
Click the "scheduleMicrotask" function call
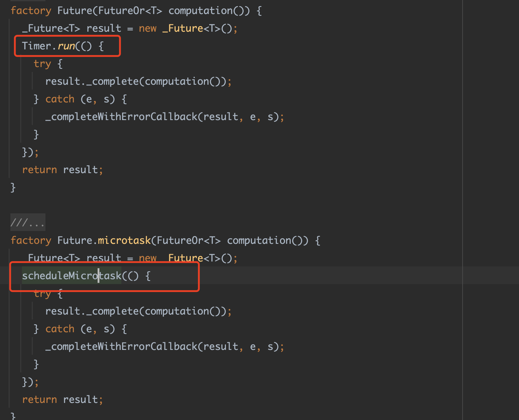(x=72, y=276)
